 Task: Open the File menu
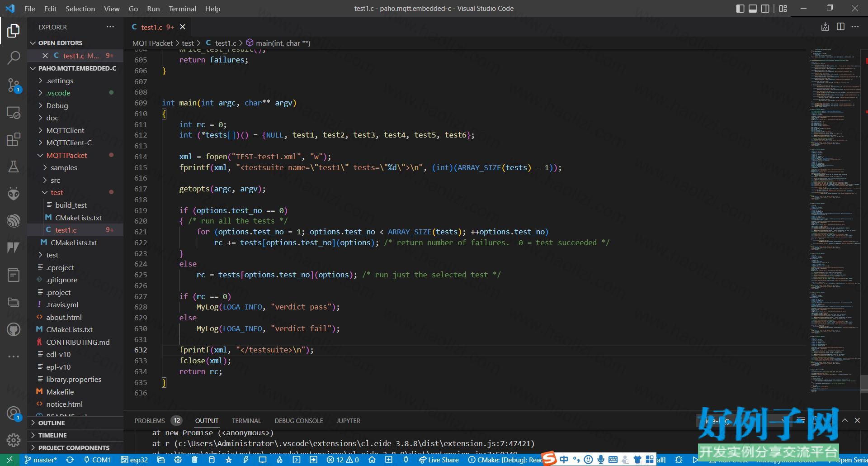tap(29, 9)
